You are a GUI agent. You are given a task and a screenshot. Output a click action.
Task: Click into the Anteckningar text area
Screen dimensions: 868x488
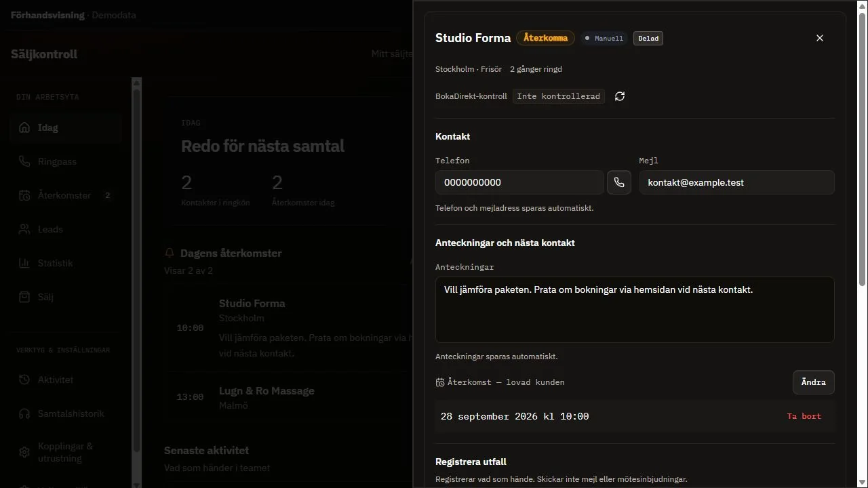click(635, 309)
